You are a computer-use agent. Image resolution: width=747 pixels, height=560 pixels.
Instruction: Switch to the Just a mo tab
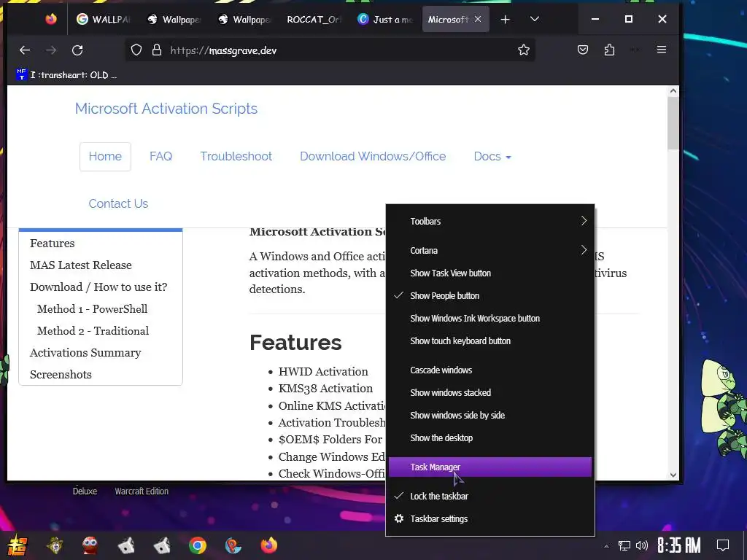point(385,19)
